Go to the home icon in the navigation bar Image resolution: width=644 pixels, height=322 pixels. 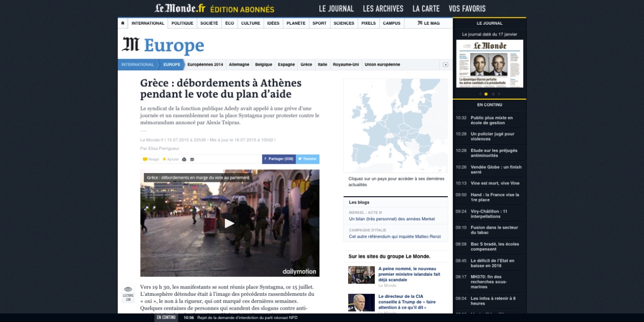(123, 23)
